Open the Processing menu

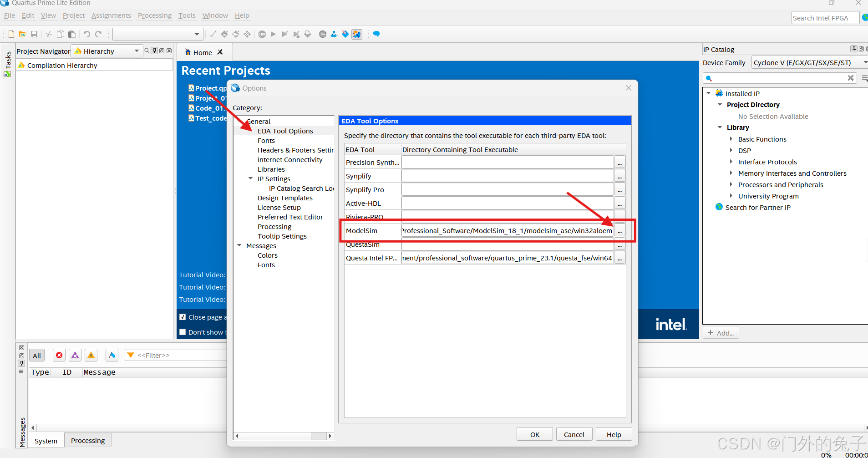[155, 15]
